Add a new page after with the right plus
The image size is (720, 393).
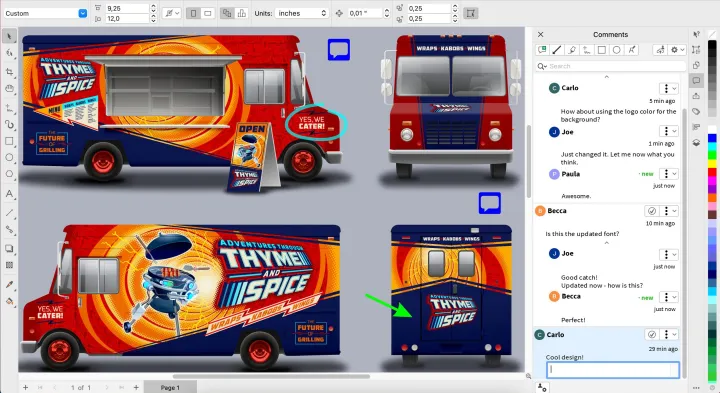coord(136,387)
